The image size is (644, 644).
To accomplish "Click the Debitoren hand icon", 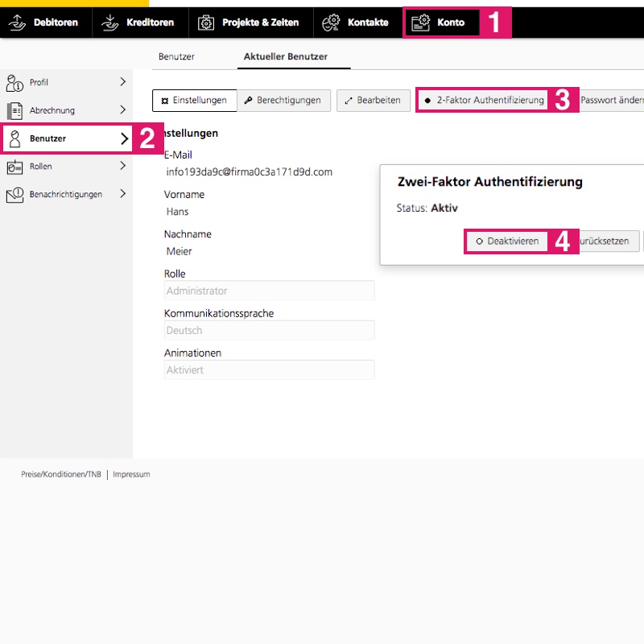I will (17, 23).
